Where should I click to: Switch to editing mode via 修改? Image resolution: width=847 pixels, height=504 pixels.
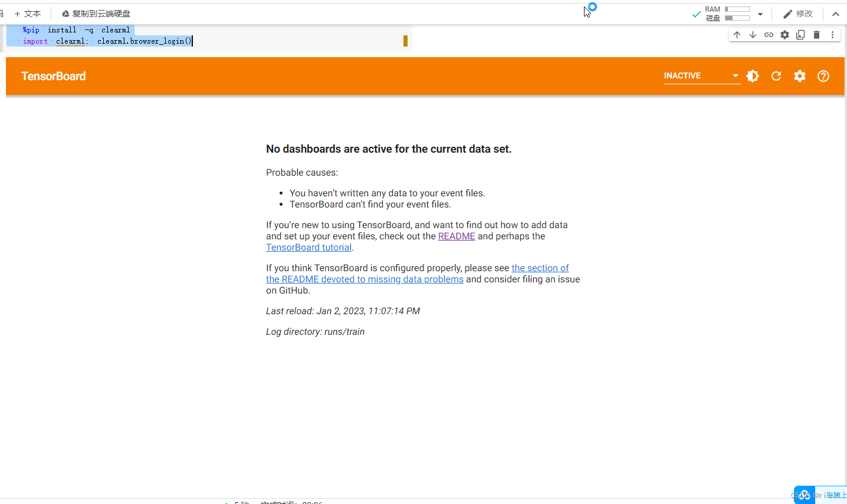(798, 14)
